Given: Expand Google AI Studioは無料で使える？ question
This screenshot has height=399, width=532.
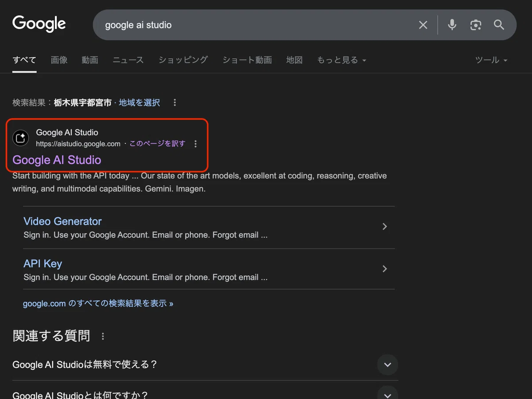Looking at the screenshot, I should coord(205,364).
